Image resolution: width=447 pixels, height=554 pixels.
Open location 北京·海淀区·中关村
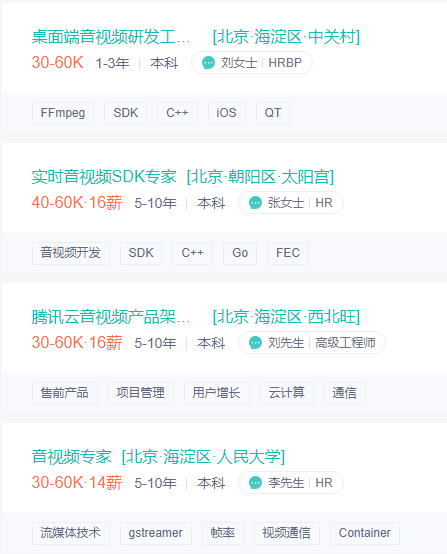[286, 37]
